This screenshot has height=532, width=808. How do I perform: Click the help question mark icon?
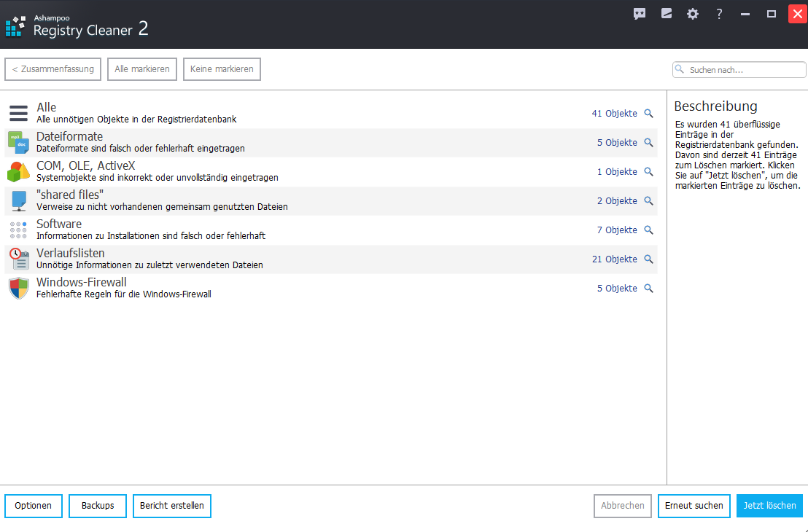(719, 14)
